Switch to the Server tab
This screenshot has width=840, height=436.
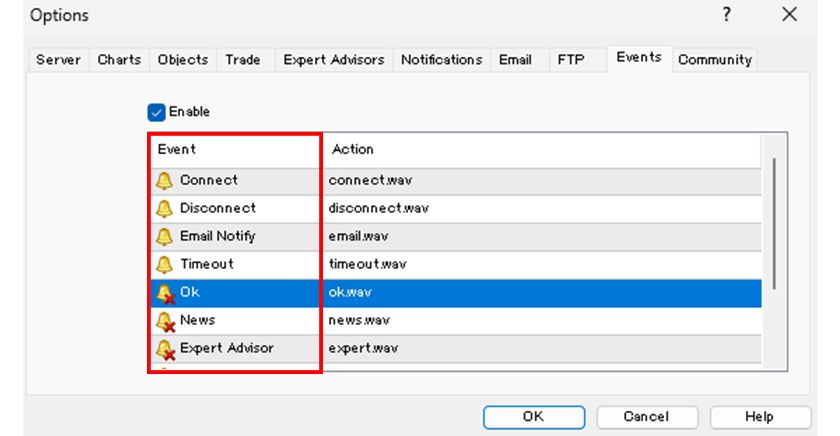58,60
